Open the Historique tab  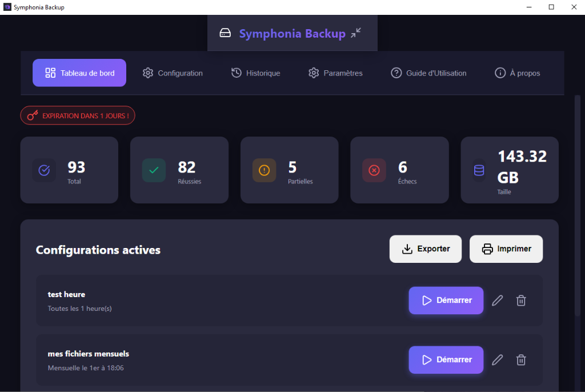pos(255,73)
